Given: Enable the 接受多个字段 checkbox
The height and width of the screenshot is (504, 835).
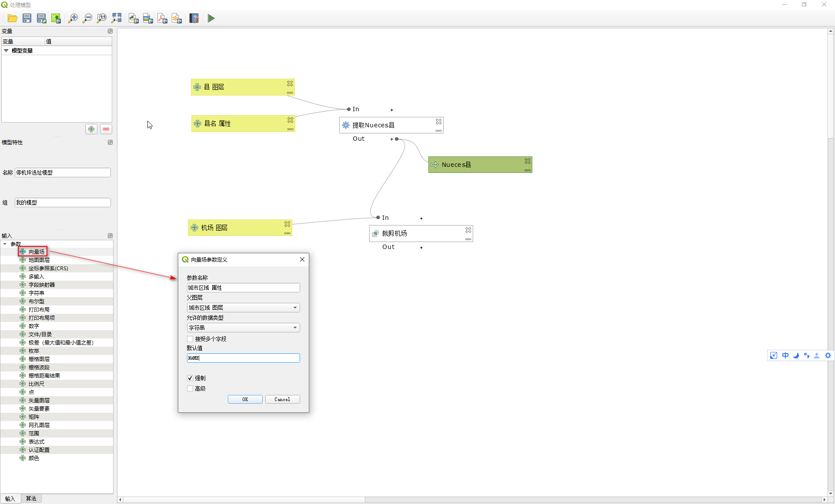Looking at the screenshot, I should click(x=190, y=339).
